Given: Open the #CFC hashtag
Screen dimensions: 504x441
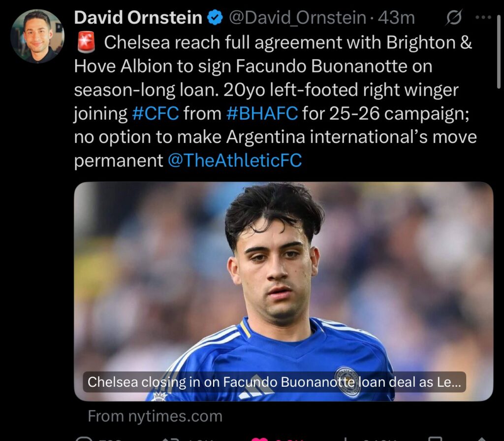Looking at the screenshot, I should 156,113.
